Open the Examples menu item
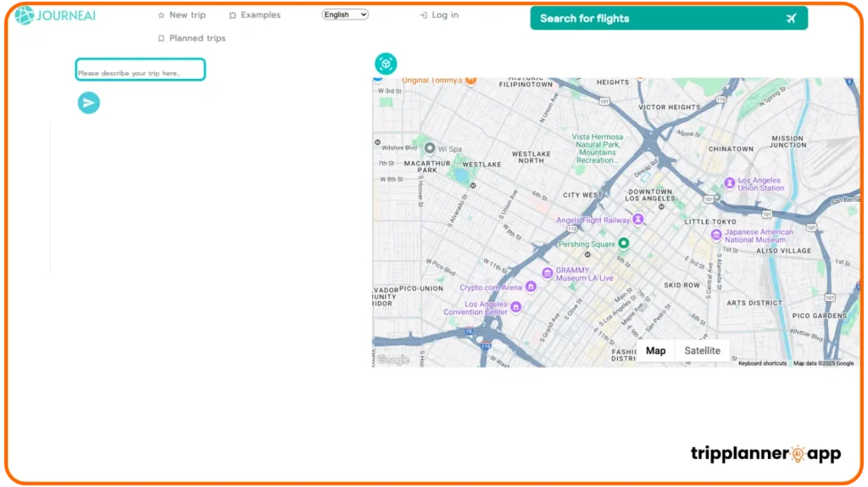 pyautogui.click(x=254, y=15)
